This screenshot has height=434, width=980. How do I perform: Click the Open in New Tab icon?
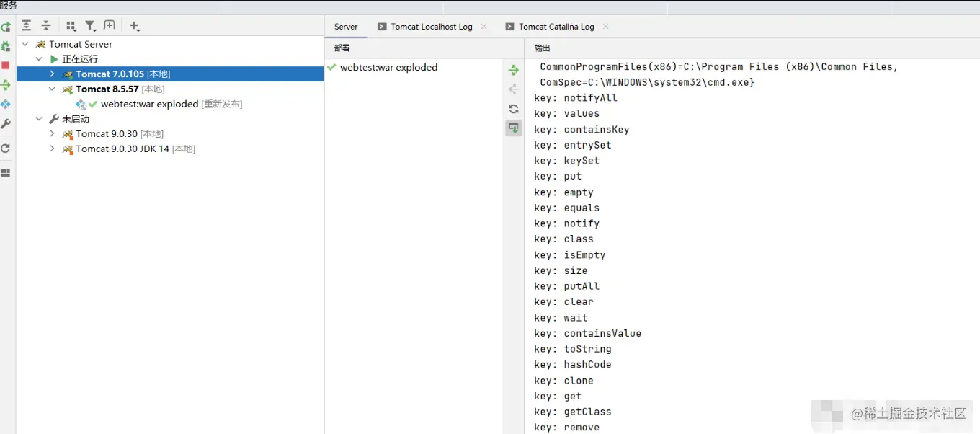pos(110,26)
